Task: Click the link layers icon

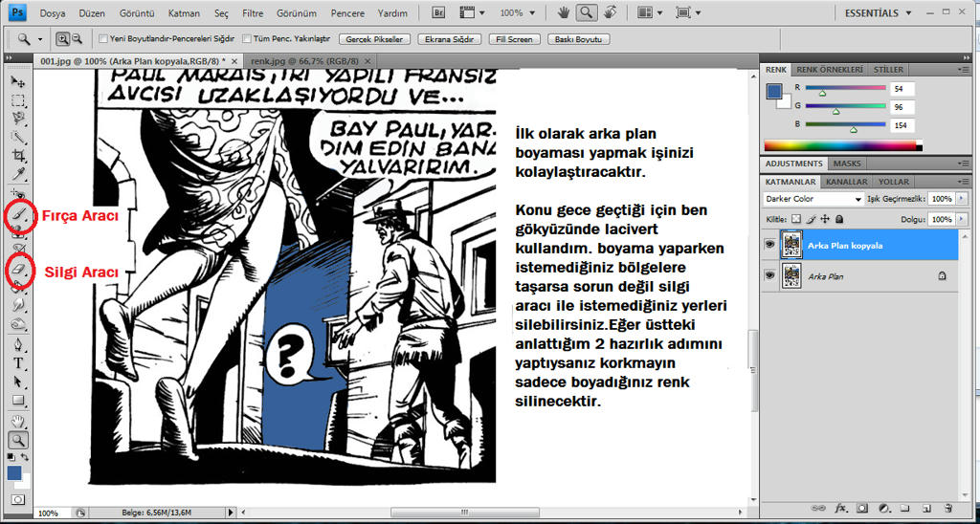Action: pyautogui.click(x=818, y=508)
